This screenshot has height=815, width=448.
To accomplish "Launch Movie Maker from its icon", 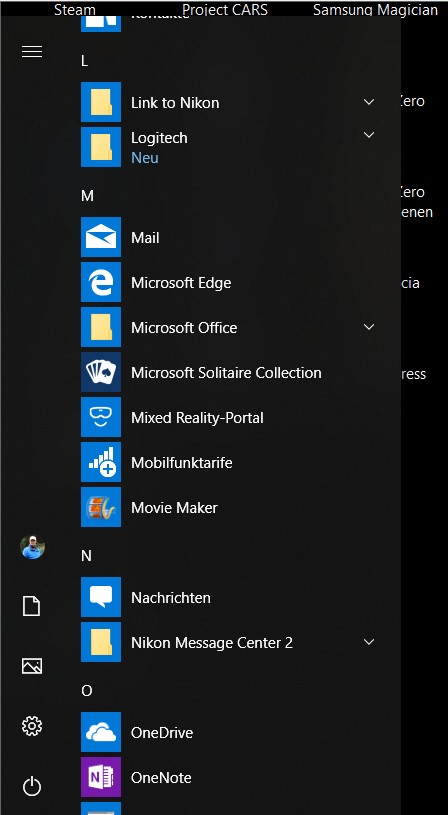I will click(x=101, y=507).
